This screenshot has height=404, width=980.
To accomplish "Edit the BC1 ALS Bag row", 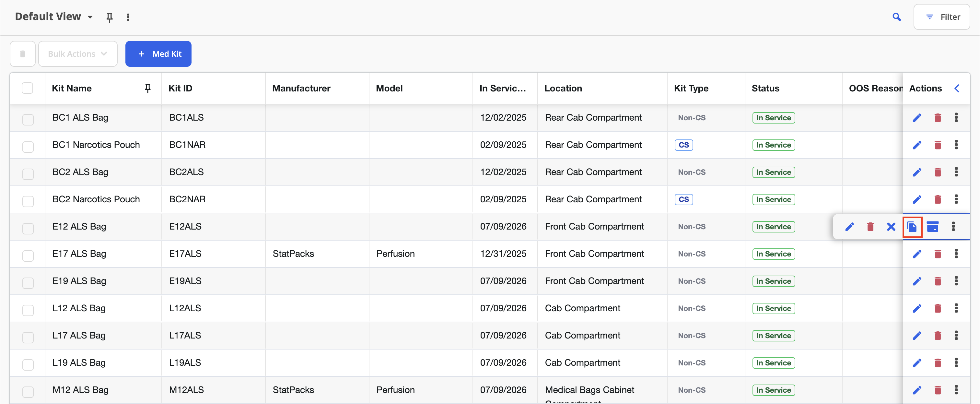I will pos(917,118).
